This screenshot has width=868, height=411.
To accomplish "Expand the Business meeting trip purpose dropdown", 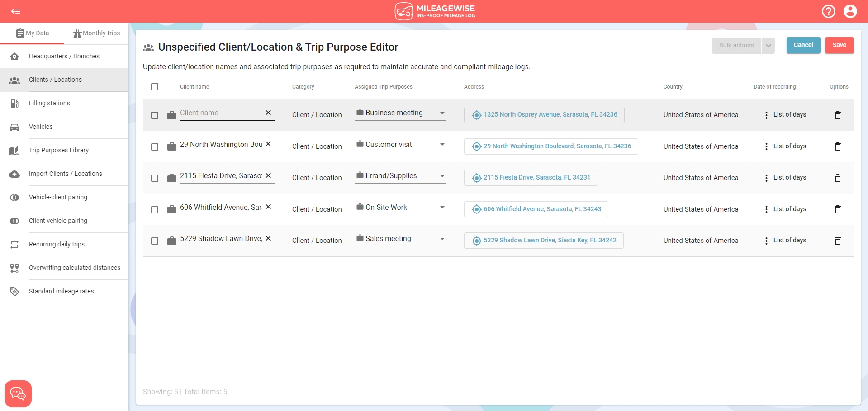I will [x=442, y=113].
